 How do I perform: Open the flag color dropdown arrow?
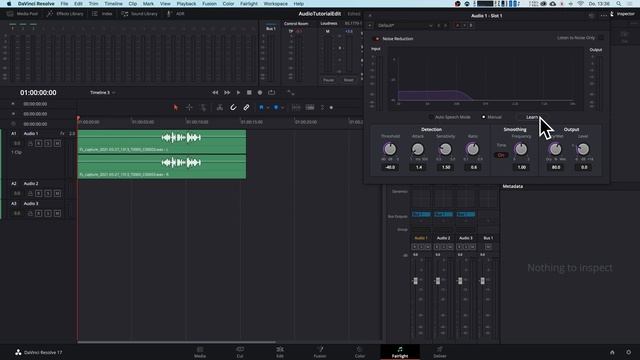click(268, 108)
